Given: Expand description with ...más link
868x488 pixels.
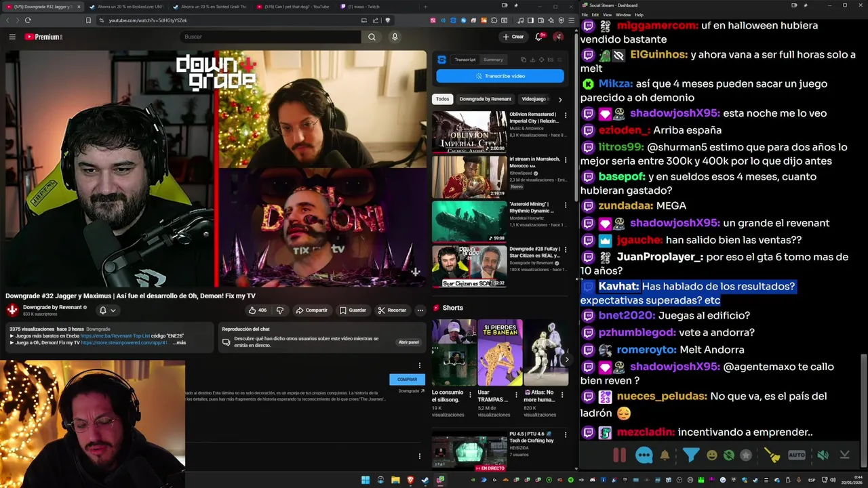Looking at the screenshot, I should [x=179, y=343].
